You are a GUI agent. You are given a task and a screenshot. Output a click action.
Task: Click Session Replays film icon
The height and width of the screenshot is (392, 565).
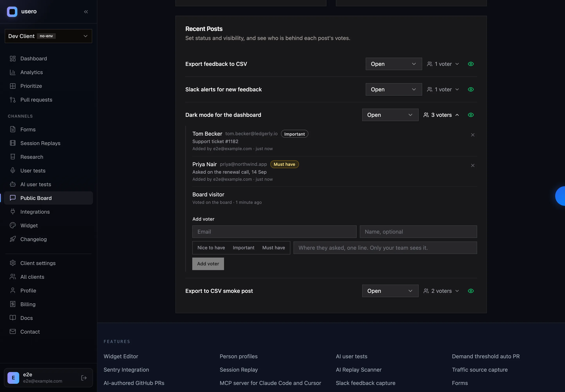13,143
